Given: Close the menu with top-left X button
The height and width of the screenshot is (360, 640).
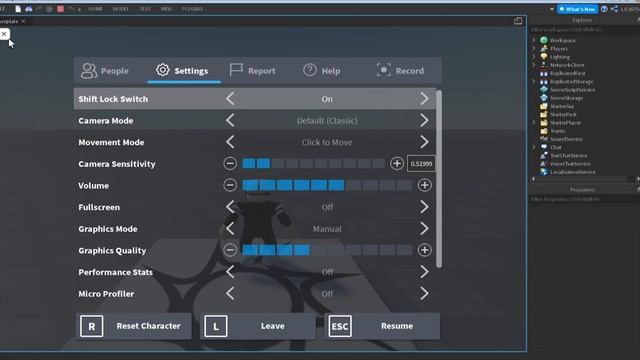Looking at the screenshot, I should (x=4, y=34).
